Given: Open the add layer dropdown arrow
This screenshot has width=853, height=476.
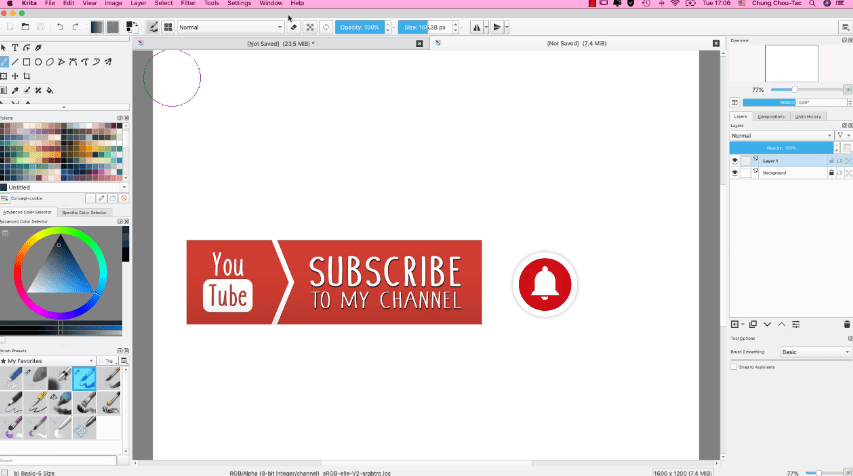Looking at the screenshot, I should 743,324.
